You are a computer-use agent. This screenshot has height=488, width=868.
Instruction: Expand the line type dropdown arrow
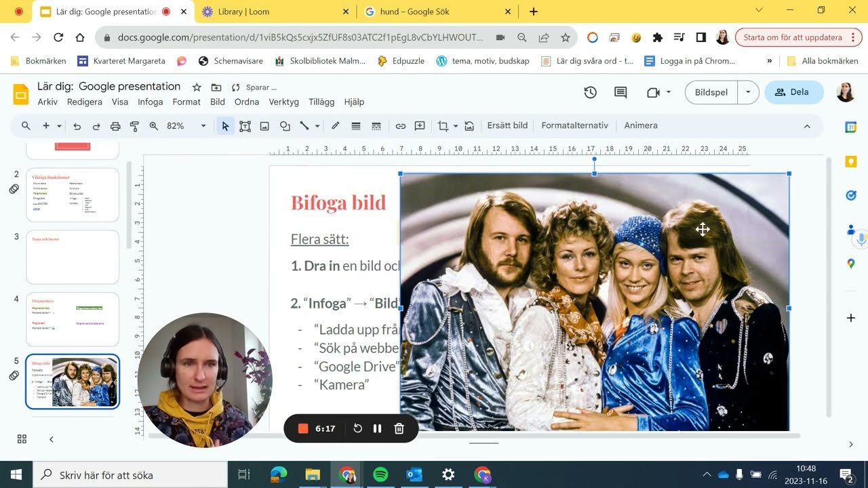point(317,126)
